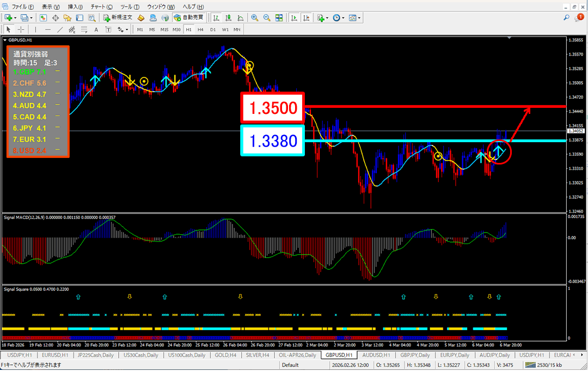Image resolution: width=588 pixels, height=371 pixels.
Task: Select the H4 timeframe button
Action: click(200, 29)
